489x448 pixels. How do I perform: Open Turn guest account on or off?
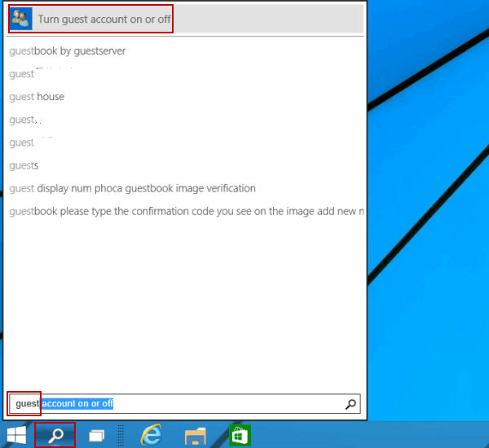click(x=186, y=19)
